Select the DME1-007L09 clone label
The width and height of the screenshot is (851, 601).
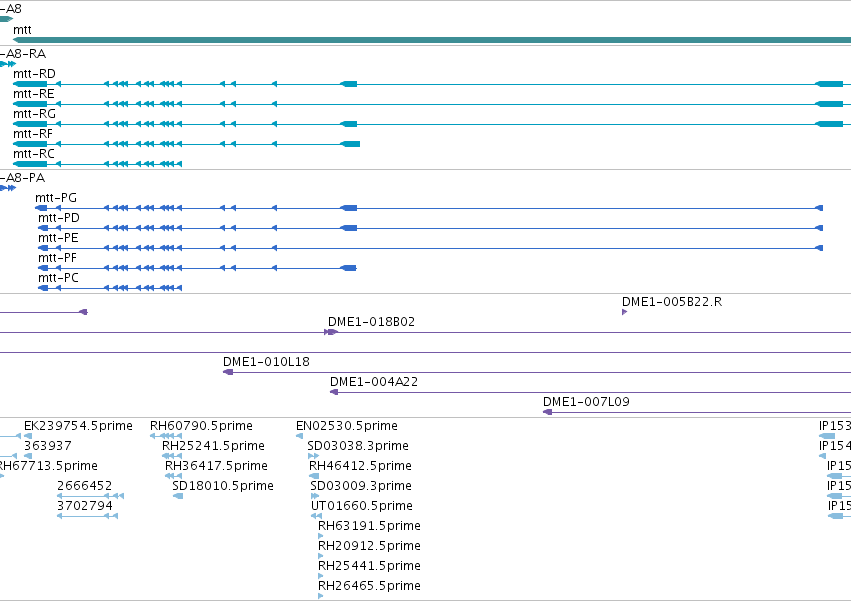pos(586,402)
